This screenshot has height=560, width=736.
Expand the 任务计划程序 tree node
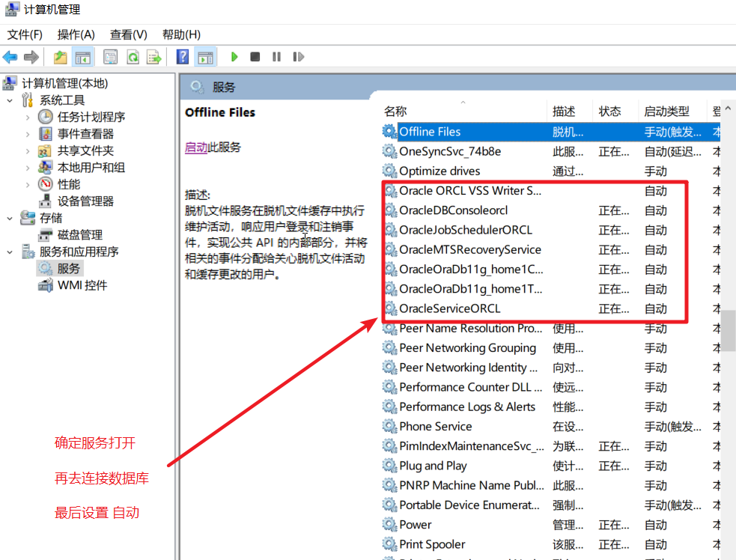pyautogui.click(x=28, y=118)
